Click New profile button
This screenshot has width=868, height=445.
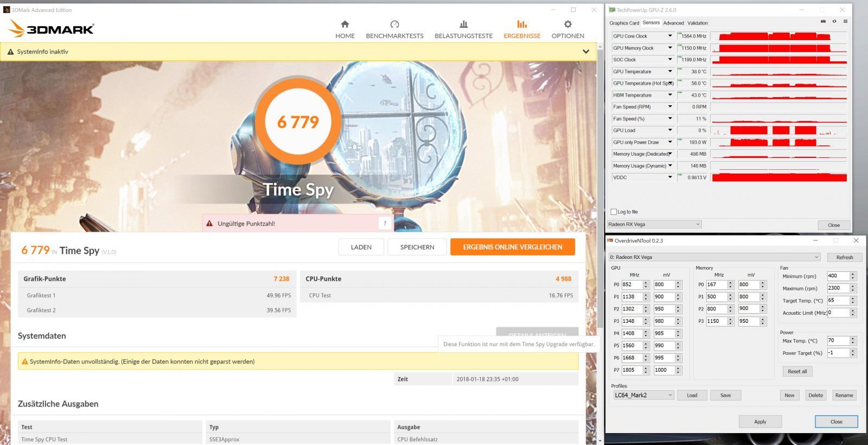click(x=789, y=395)
